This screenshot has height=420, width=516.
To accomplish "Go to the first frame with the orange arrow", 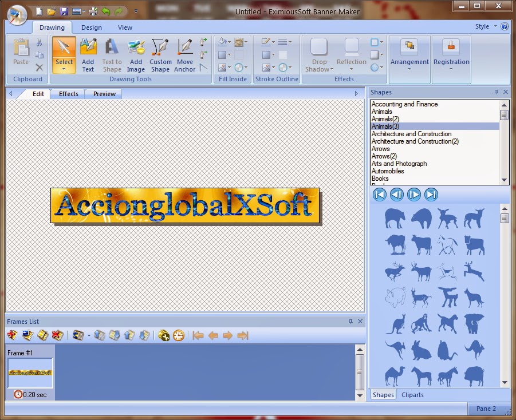I will [198, 335].
